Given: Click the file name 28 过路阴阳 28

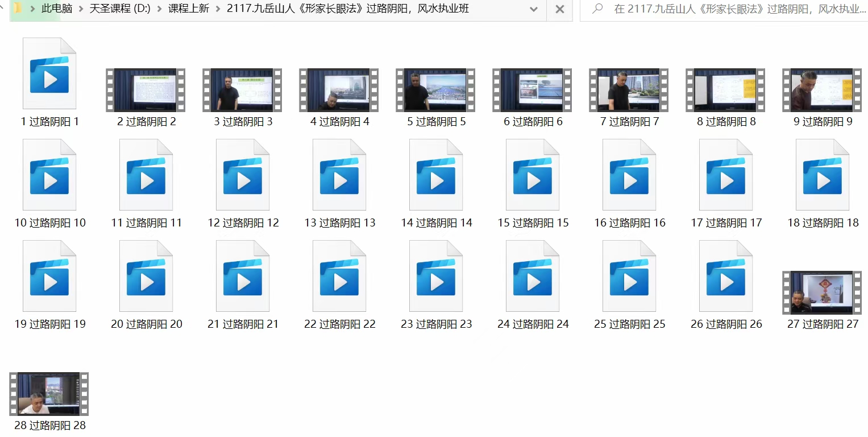Looking at the screenshot, I should [x=50, y=425].
